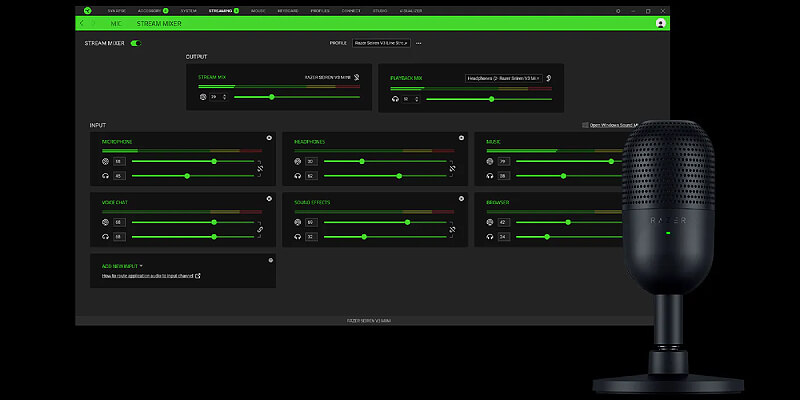Click the Headphones monitor volume slider
This screenshot has width=800, height=400.
385,176
